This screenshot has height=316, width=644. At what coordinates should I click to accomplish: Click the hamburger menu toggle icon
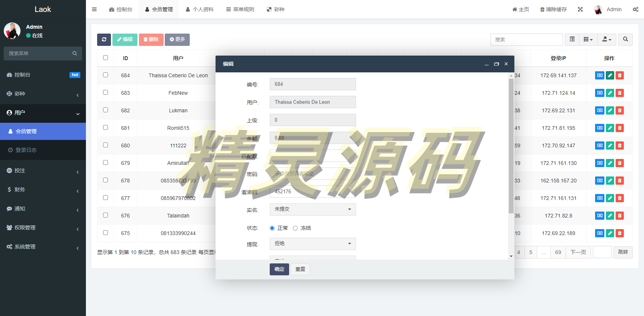point(94,9)
